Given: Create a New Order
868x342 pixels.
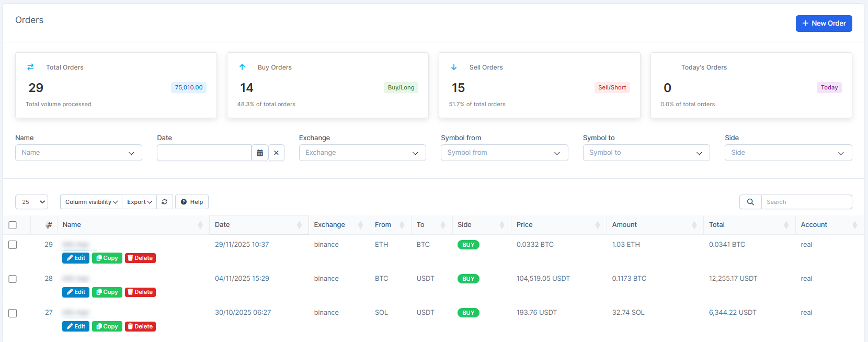Looking at the screenshot, I should coord(824,24).
